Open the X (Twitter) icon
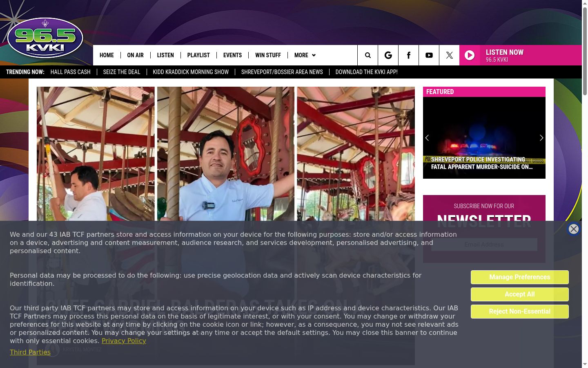 (449, 55)
